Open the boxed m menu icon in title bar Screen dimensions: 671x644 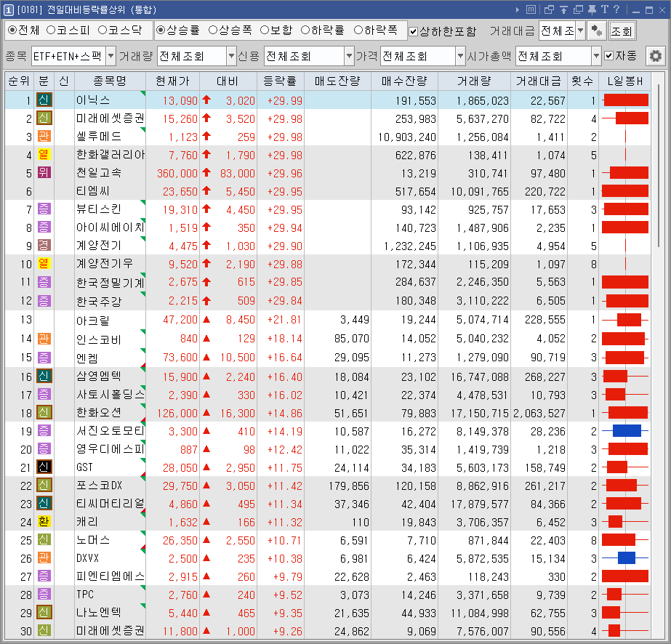[531, 9]
